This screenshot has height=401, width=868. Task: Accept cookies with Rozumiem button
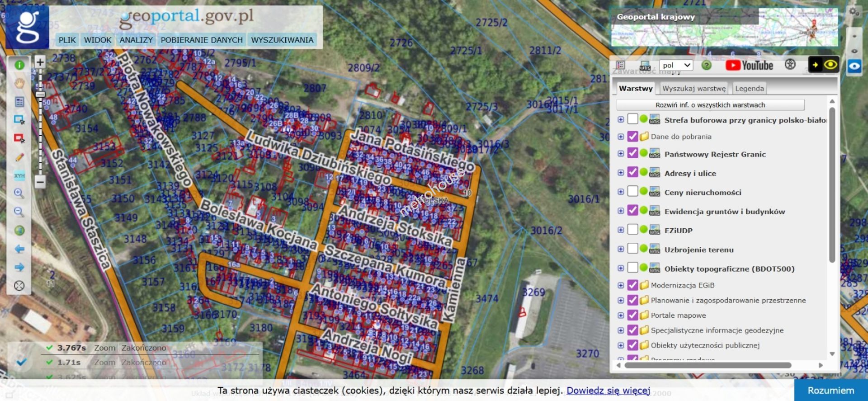[830, 391]
